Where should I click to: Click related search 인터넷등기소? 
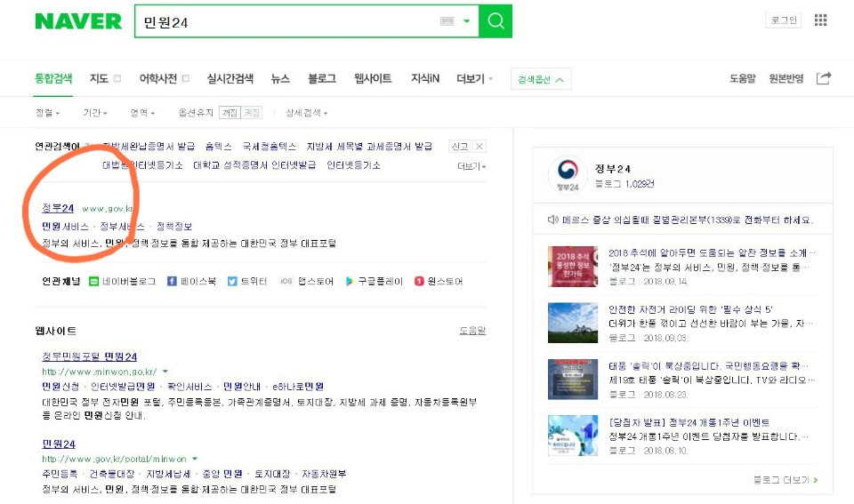[x=353, y=165]
